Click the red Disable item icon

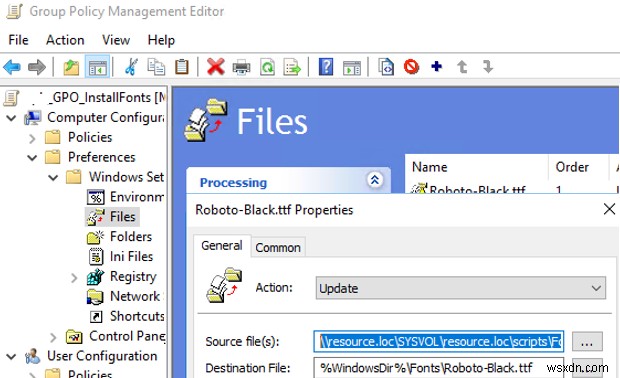coord(411,67)
